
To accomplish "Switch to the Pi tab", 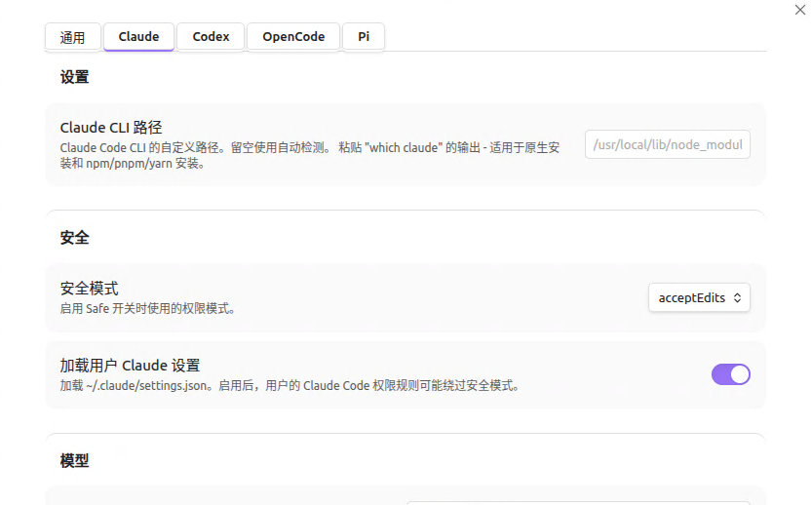I will pos(364,37).
